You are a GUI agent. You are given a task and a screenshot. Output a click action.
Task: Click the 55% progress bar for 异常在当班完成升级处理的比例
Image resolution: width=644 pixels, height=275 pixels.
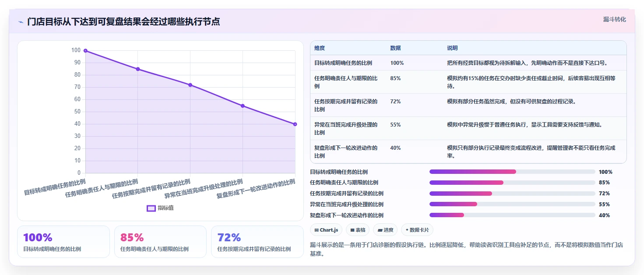point(512,204)
